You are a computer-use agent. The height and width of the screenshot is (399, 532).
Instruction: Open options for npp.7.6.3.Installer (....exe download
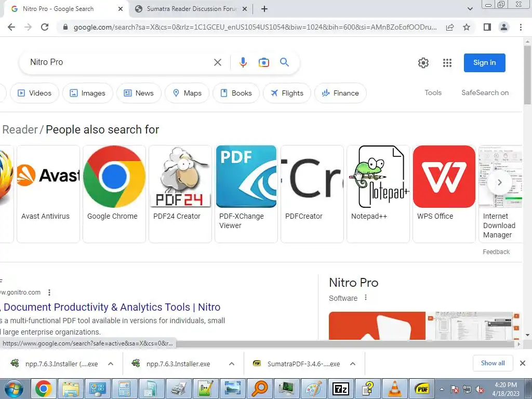pos(111,364)
